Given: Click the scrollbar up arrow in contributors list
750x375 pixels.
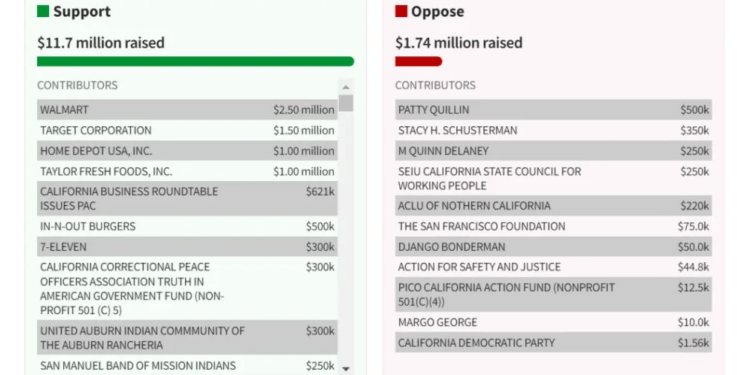Looking at the screenshot, I should click(x=346, y=87).
